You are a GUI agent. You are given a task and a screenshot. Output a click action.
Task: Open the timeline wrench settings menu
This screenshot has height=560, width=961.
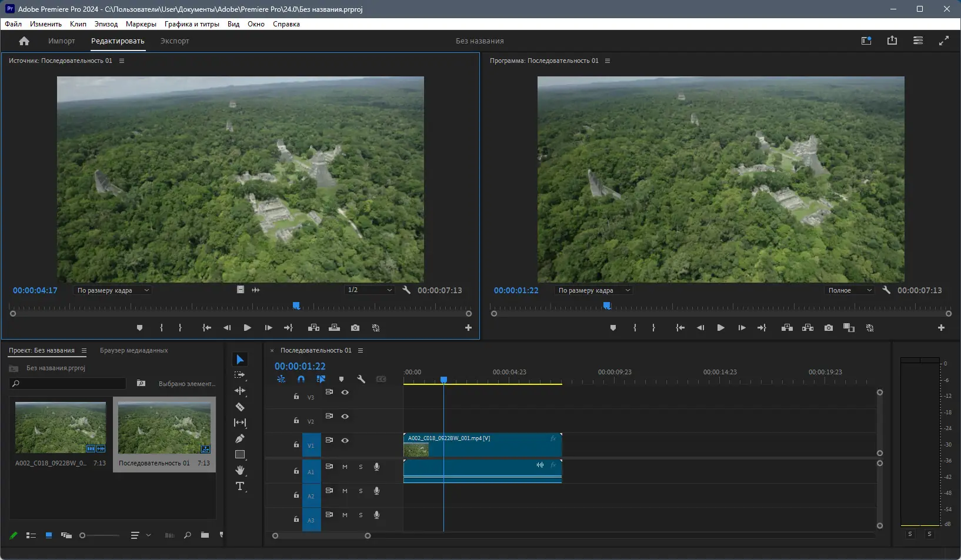pyautogui.click(x=361, y=379)
